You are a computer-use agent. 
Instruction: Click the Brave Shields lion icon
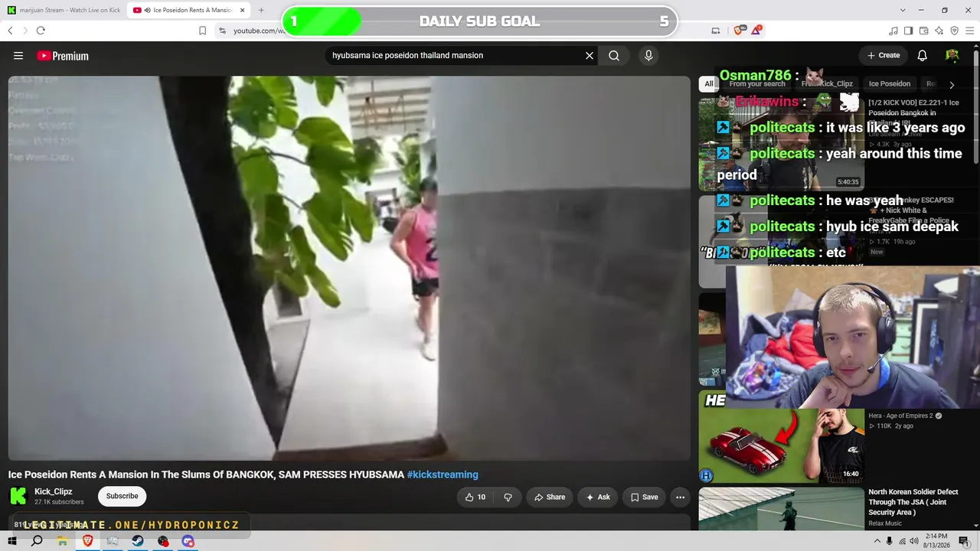point(739,31)
